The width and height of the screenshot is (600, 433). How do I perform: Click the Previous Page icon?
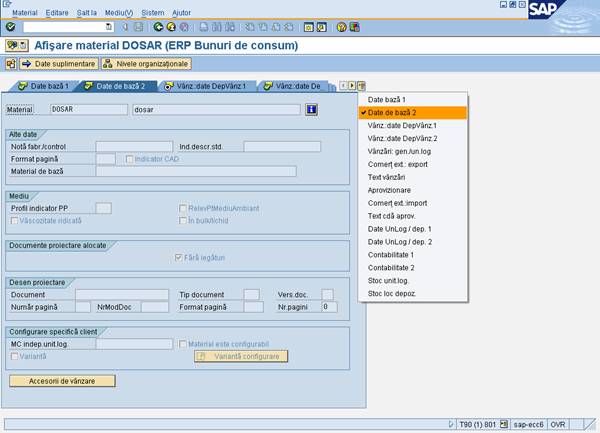tap(263, 27)
